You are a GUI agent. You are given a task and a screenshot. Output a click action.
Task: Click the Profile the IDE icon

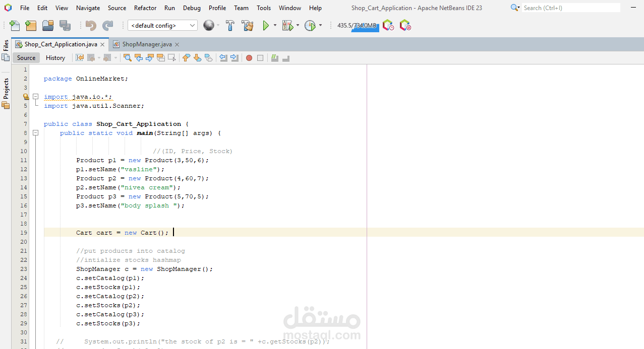click(388, 25)
